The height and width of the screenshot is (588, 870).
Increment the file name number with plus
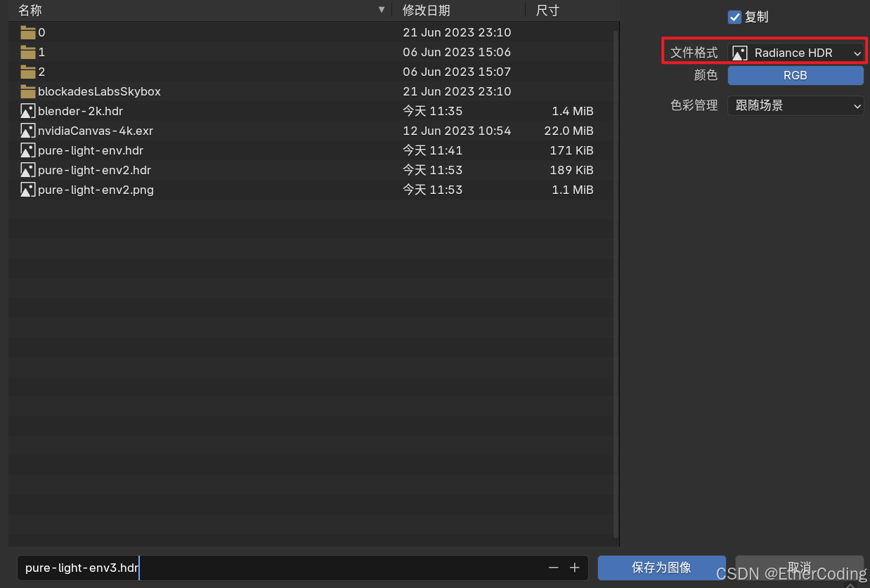click(574, 568)
